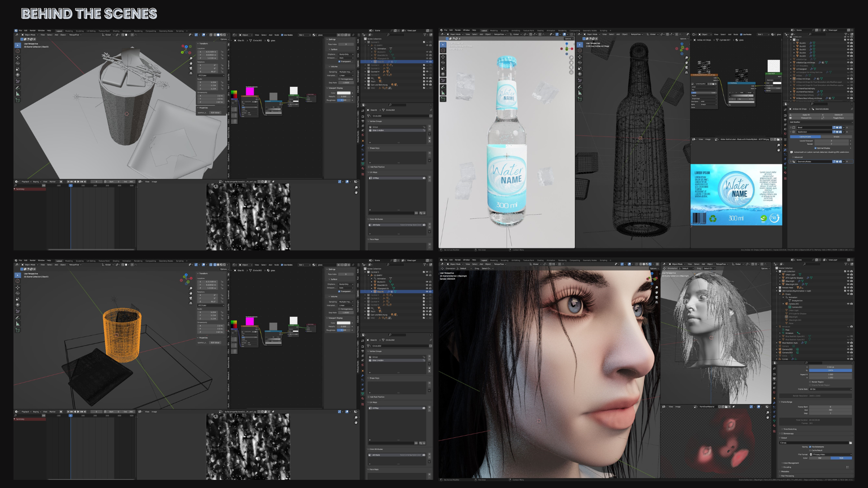Viewport: 868px width, 488px height.
Task: Open XYZ Euler rotation mode dropdown top-left
Action: click(211, 75)
